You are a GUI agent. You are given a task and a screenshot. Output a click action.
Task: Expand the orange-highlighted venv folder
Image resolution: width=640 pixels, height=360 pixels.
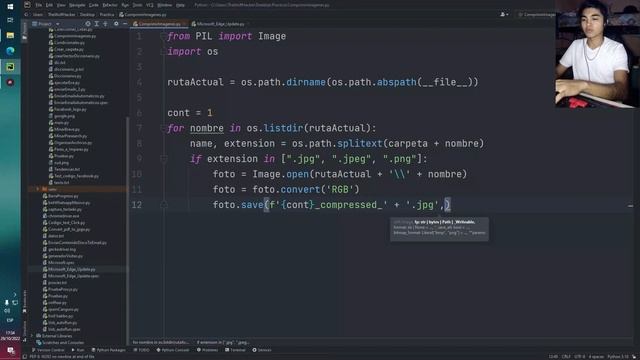(x=38, y=189)
